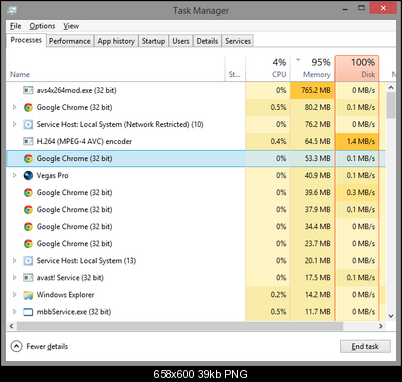
Task: Expand the avast! Service process group
Action: (15, 278)
